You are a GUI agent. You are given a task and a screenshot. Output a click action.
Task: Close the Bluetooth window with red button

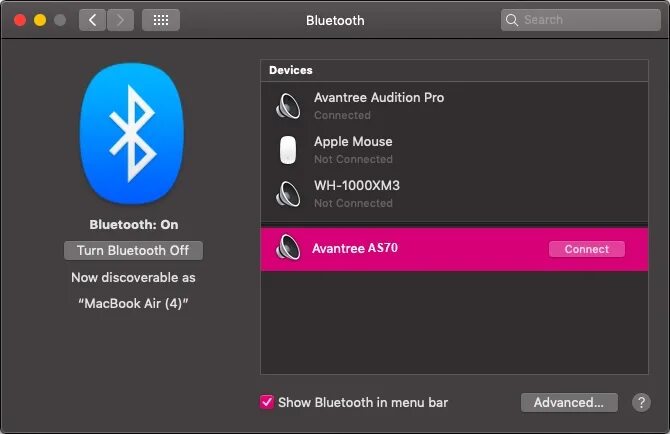point(20,20)
